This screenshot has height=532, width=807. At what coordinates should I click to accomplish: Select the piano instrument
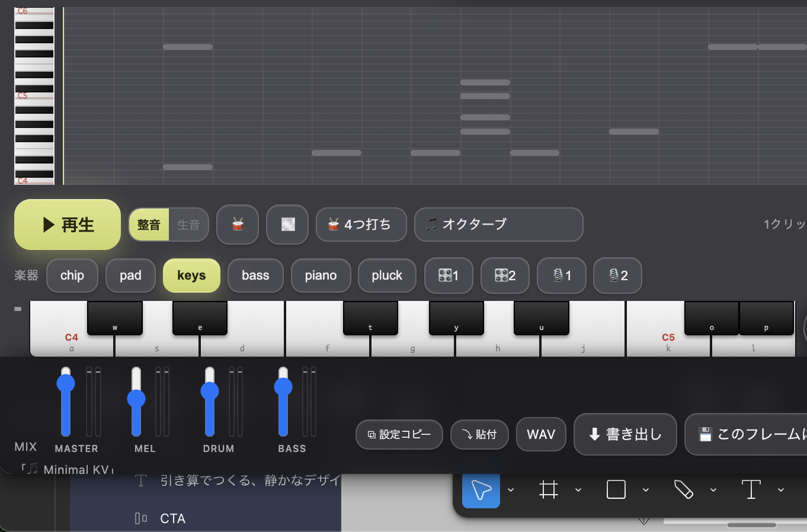point(321,275)
